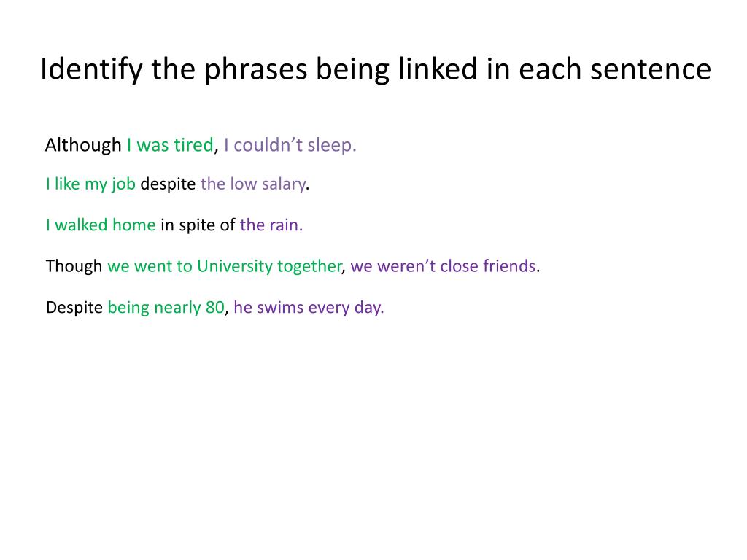Image resolution: width=747 pixels, height=560 pixels.
Task: Click the black word "despite" in second sentence
Action: 169,184
